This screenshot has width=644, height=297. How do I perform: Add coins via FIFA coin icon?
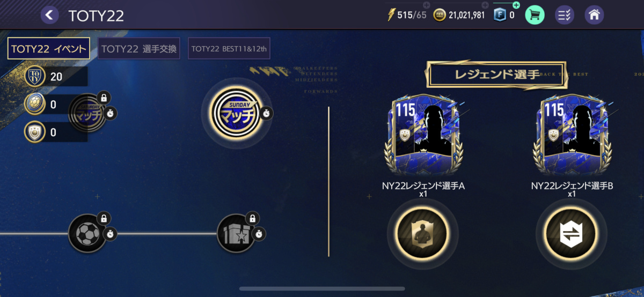440,15
